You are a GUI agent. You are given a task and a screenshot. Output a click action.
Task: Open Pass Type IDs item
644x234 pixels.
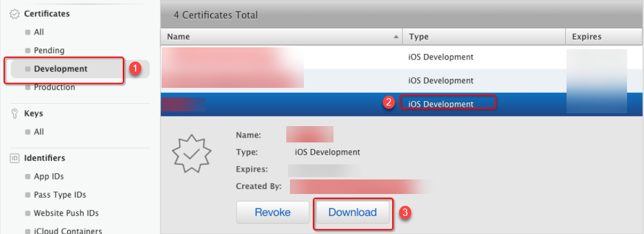pyautogui.click(x=60, y=195)
